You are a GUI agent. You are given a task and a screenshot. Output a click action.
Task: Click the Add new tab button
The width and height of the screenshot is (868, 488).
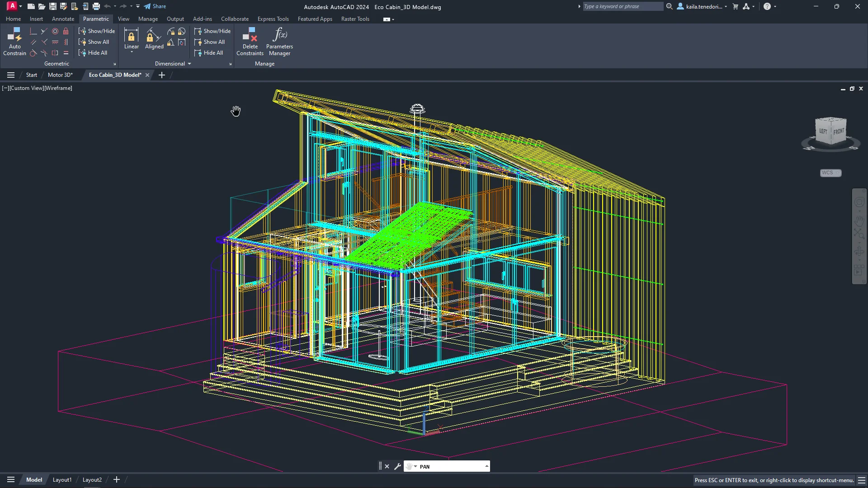(161, 75)
